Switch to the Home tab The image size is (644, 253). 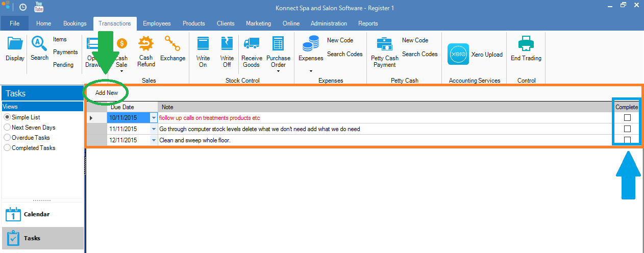click(x=43, y=23)
